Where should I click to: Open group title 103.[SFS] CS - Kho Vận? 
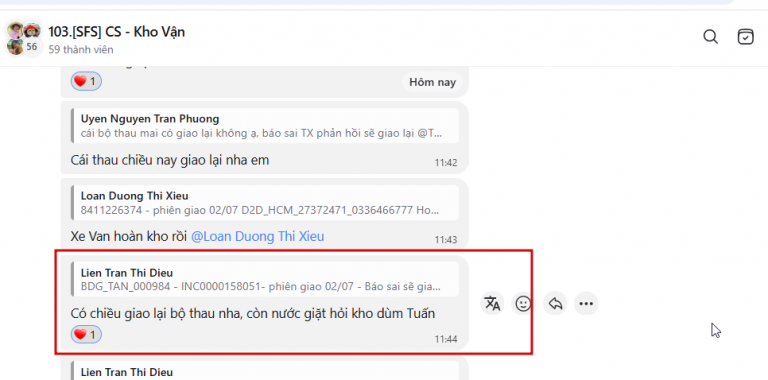tap(117, 32)
